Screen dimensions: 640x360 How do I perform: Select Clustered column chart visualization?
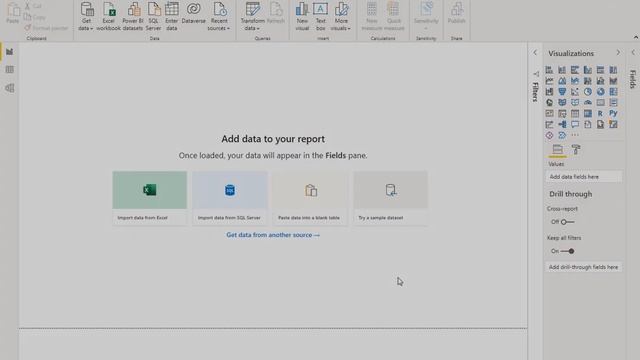point(587,70)
